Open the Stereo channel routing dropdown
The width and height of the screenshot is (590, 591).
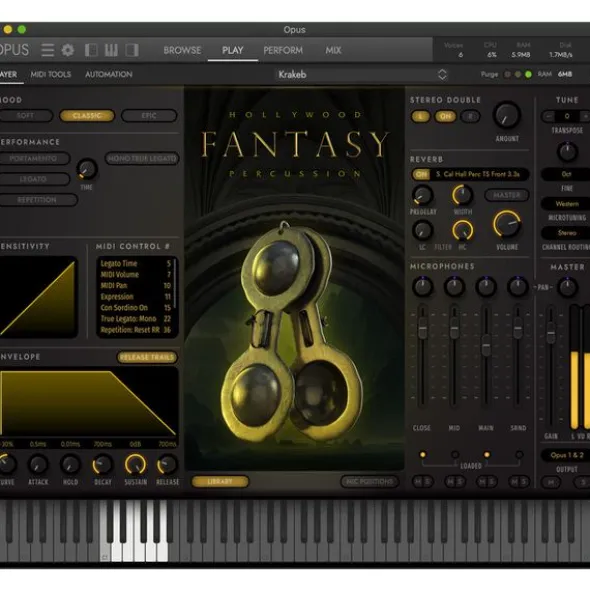(565, 233)
